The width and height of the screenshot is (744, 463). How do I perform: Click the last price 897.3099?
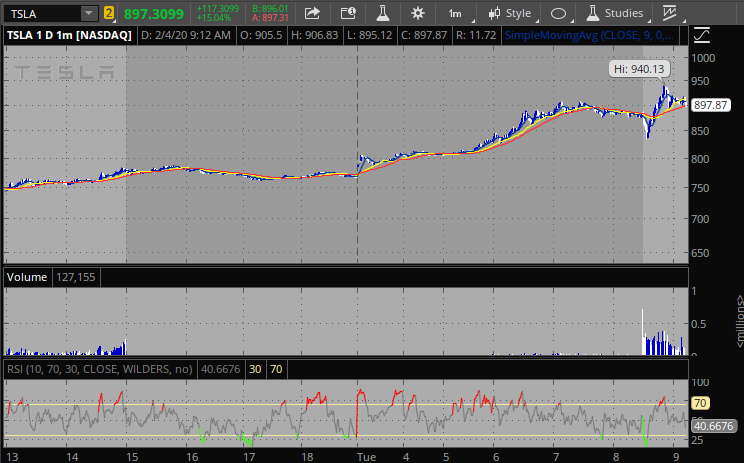pyautogui.click(x=154, y=14)
